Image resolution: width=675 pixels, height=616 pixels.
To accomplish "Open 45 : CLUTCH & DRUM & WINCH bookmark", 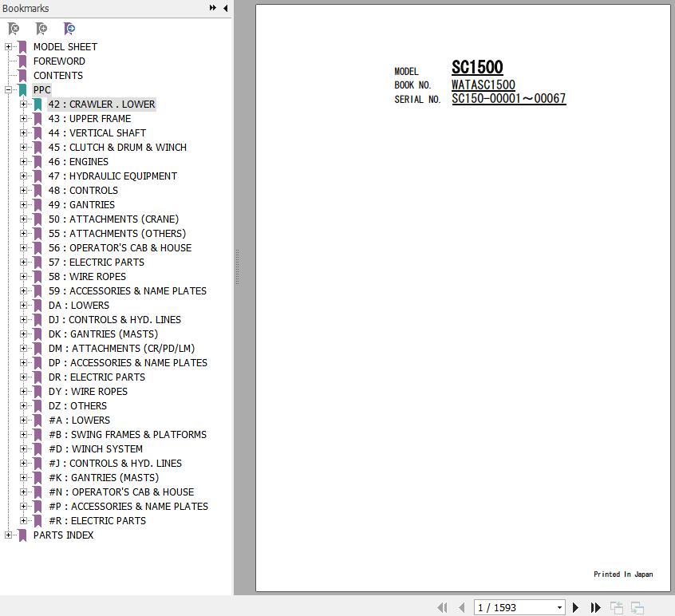I will pos(117,148).
